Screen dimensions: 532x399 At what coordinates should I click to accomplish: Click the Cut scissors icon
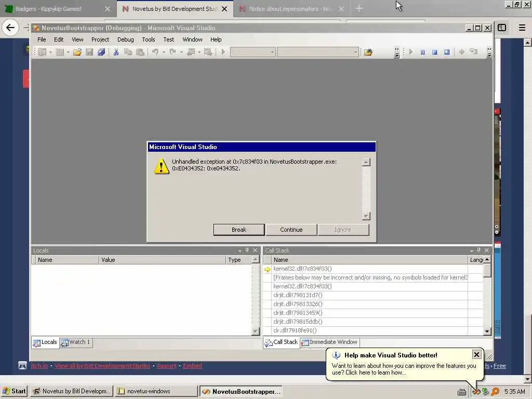point(116,52)
